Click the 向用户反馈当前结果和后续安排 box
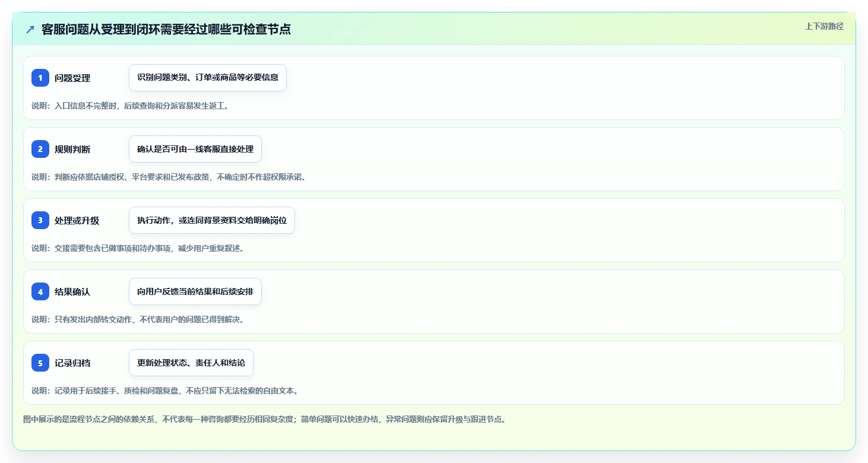868x463 pixels. point(195,291)
